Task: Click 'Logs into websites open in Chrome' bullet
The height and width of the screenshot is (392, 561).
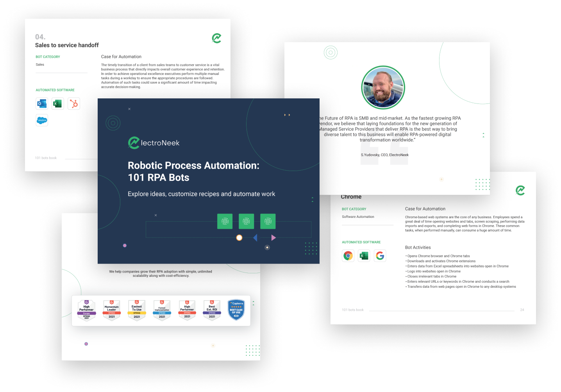Action: (433, 271)
